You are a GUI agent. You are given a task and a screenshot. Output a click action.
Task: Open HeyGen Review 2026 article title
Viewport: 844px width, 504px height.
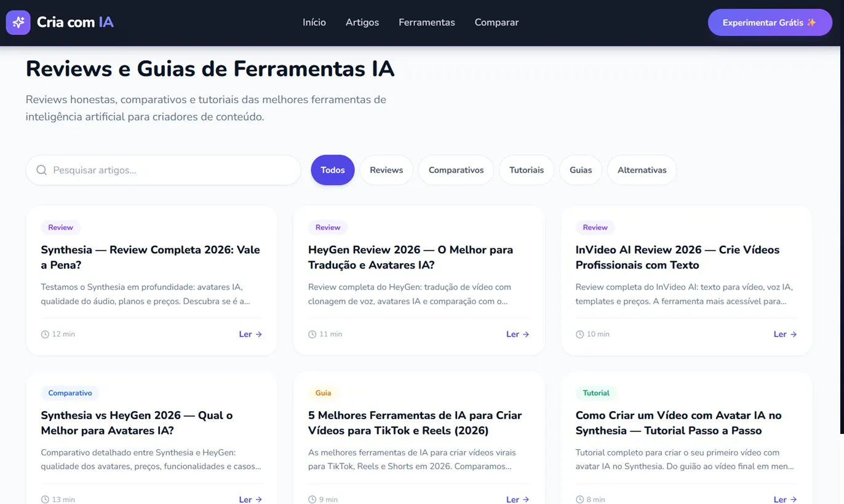[410, 258]
